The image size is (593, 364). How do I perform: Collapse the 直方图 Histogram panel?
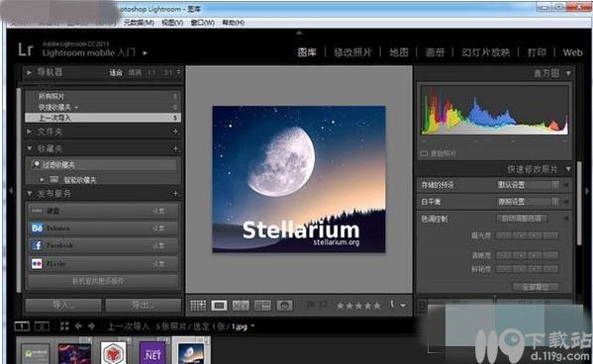click(568, 73)
